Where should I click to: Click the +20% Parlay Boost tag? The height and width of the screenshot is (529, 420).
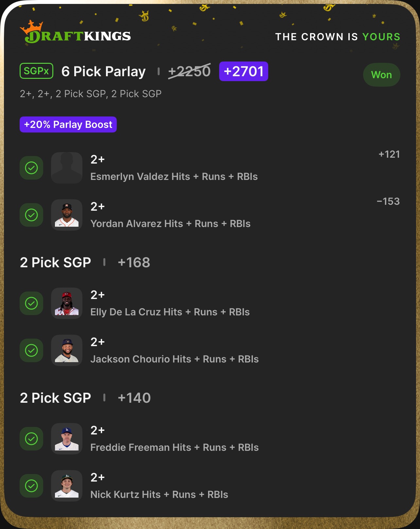point(68,125)
